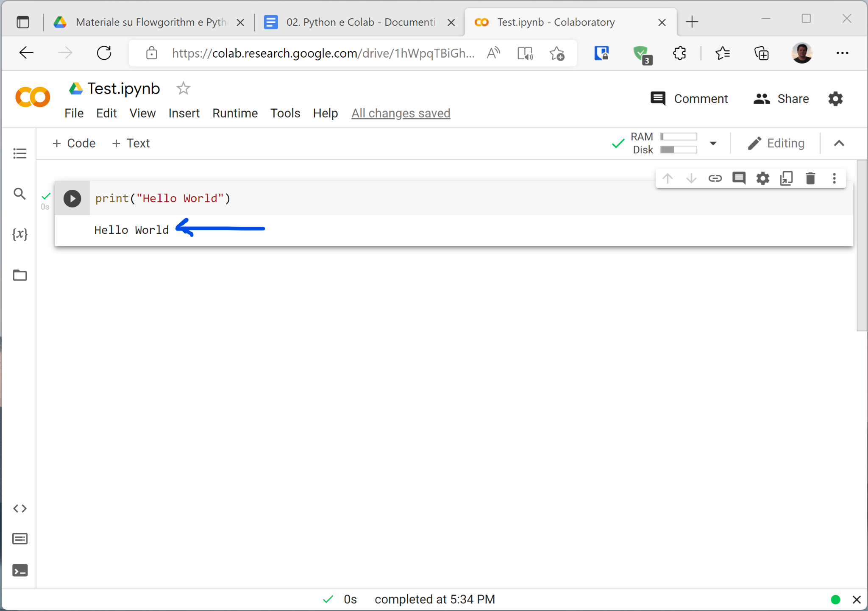Click the RAM usage bar
868x611 pixels.
pyautogui.click(x=679, y=136)
